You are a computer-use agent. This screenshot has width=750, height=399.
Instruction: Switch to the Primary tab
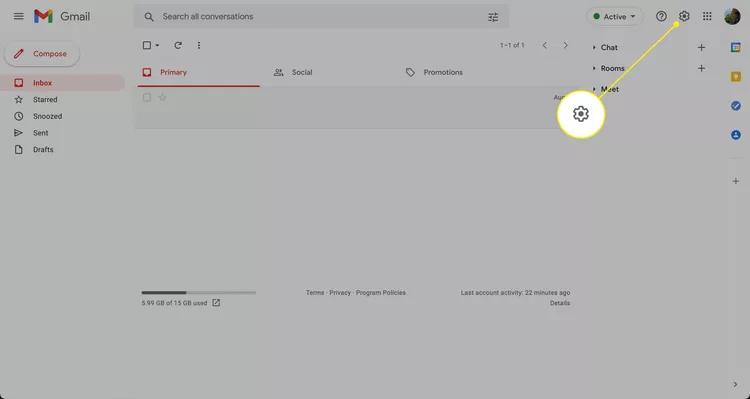click(199, 73)
